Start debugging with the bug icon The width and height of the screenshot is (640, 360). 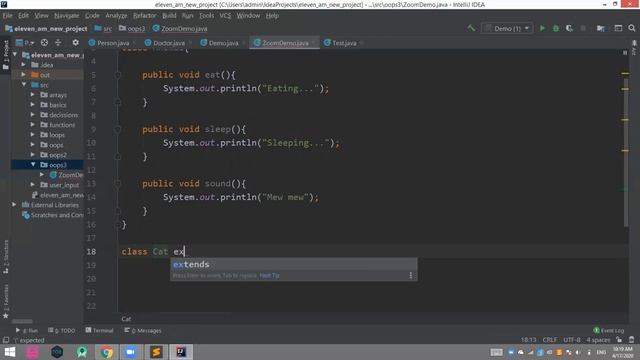coord(556,28)
